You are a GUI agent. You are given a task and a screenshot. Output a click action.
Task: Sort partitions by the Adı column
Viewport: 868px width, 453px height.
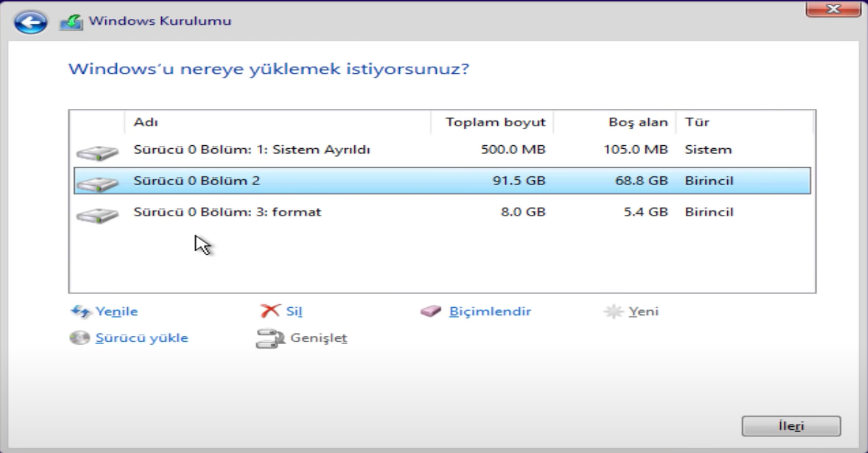(277, 122)
